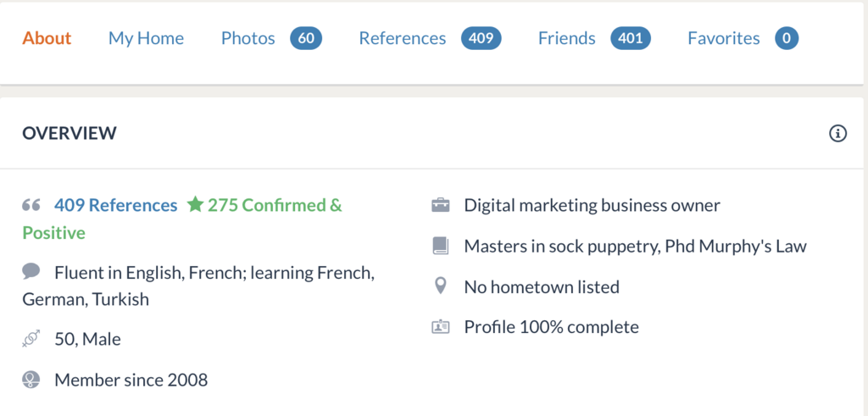Click the member since badge icon

point(31,380)
